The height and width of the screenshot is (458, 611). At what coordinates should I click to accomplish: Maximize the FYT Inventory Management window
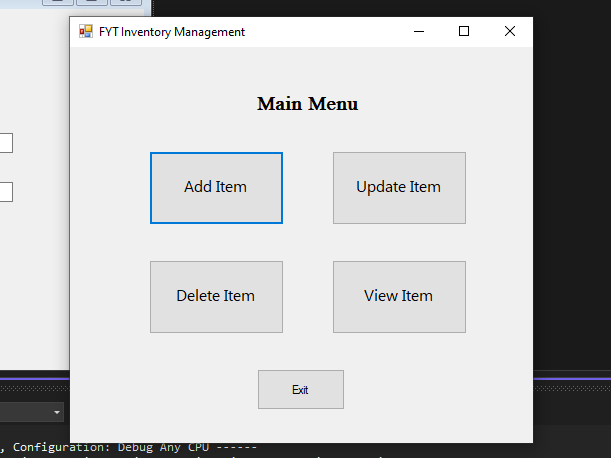tap(464, 31)
